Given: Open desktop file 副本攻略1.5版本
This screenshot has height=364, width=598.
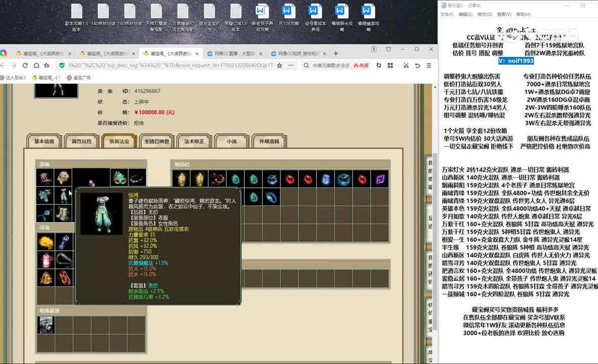Looking at the screenshot, I should click(x=77, y=18).
